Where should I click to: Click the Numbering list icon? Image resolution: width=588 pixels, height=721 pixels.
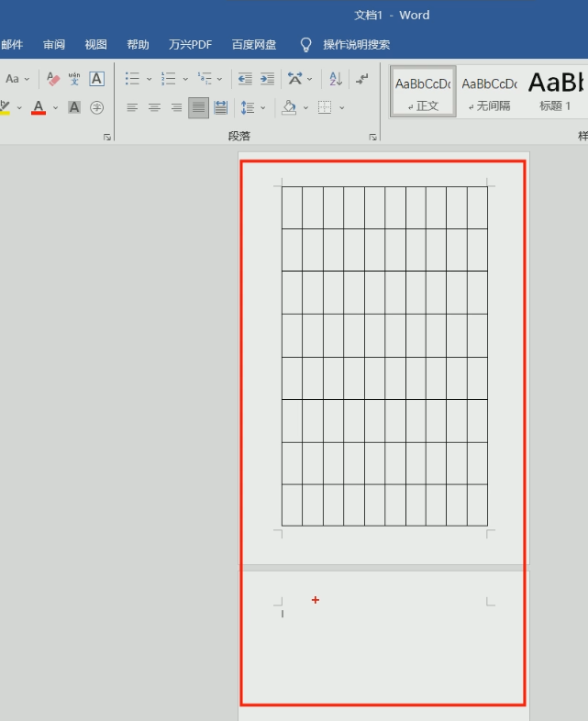168,79
